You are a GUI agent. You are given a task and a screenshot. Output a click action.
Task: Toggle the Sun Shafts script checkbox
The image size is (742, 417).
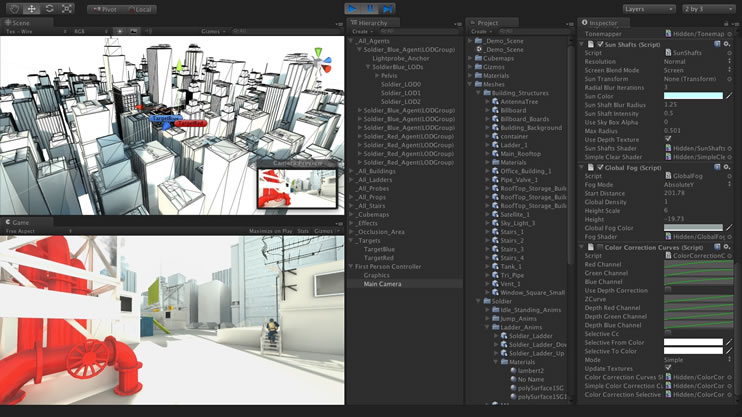coord(599,44)
